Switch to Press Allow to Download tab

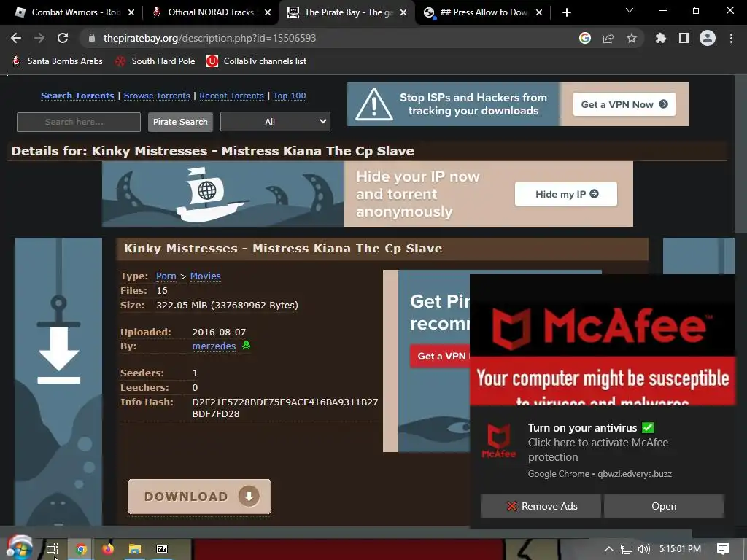481,12
